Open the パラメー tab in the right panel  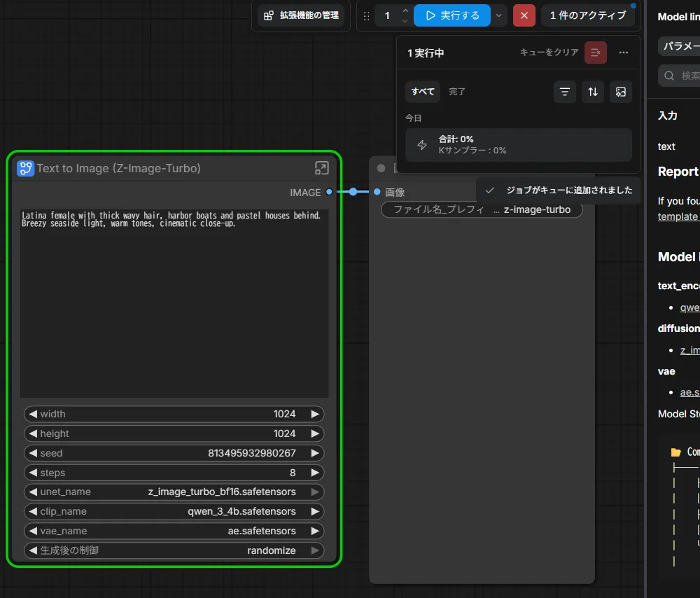tap(680, 46)
